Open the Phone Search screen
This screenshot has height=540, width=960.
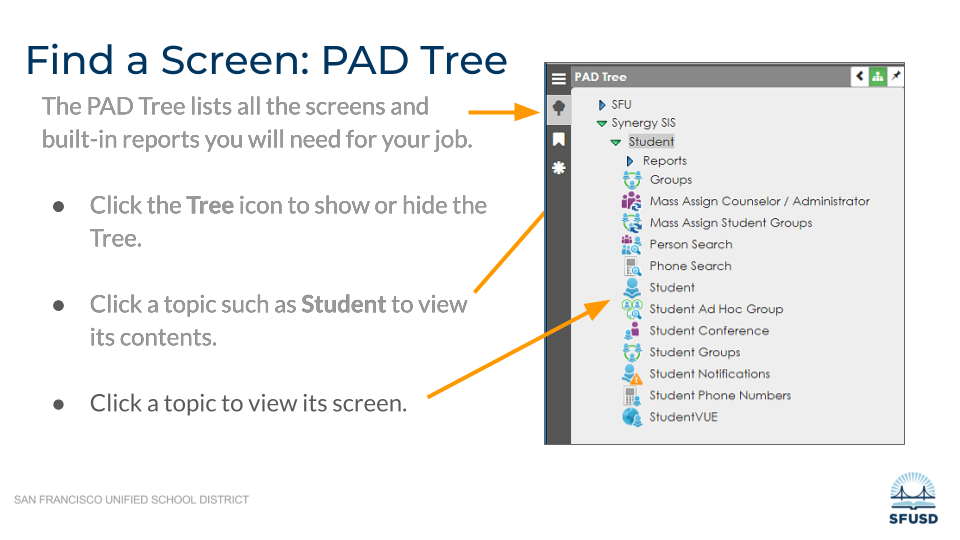(690, 266)
